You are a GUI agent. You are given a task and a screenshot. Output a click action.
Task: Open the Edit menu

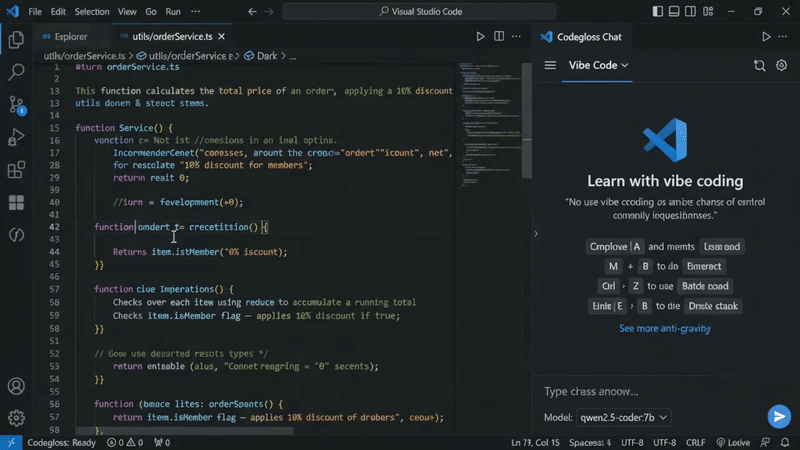(x=58, y=11)
